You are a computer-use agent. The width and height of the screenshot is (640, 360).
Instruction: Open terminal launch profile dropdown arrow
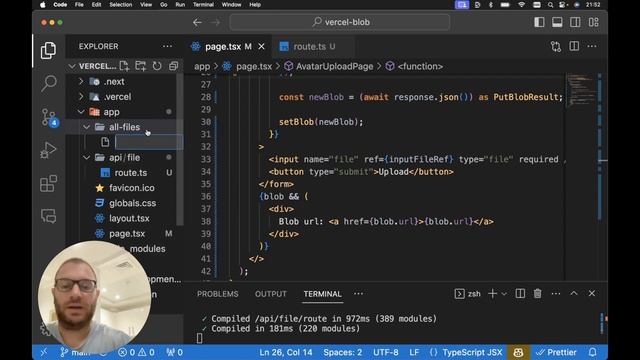[504, 294]
